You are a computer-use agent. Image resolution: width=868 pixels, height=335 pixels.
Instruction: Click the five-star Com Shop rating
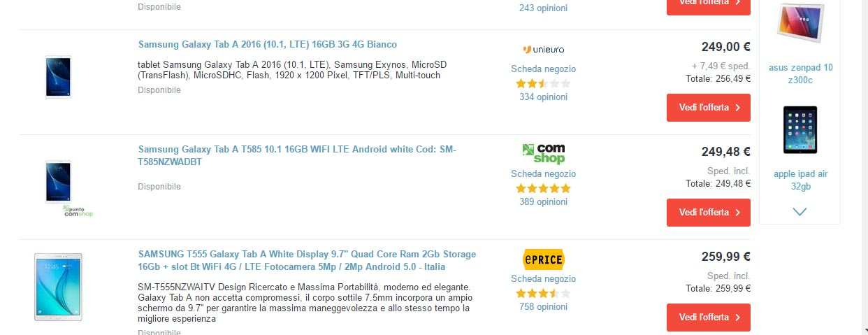543,189
